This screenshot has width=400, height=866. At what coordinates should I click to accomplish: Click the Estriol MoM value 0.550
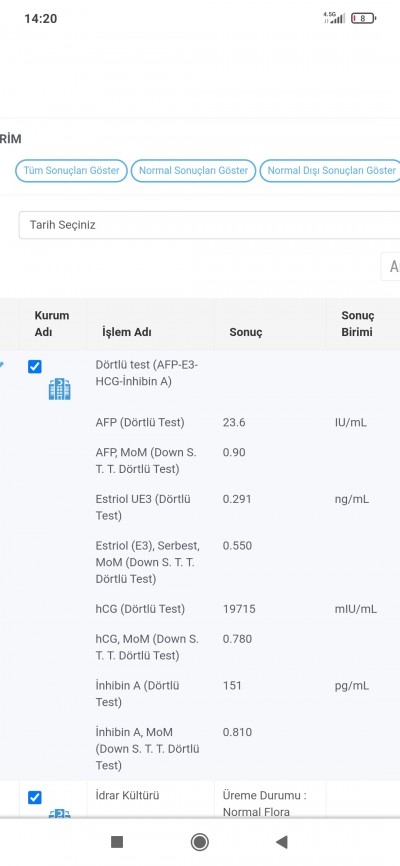click(237, 546)
